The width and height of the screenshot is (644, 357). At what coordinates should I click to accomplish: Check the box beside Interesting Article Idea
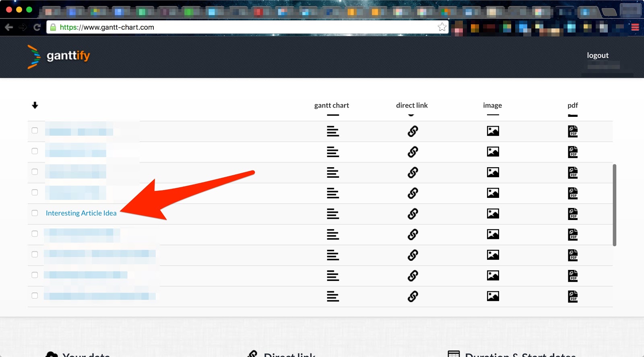35,213
